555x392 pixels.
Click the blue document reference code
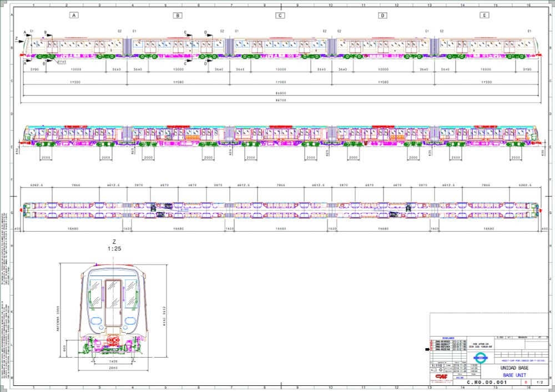[x=523, y=360]
